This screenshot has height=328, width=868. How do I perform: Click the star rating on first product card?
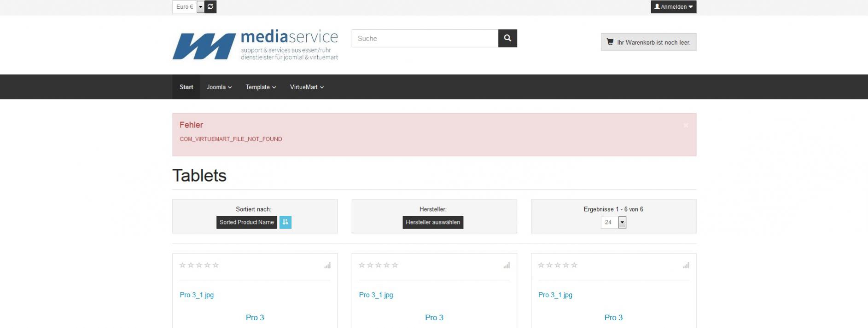(199, 265)
